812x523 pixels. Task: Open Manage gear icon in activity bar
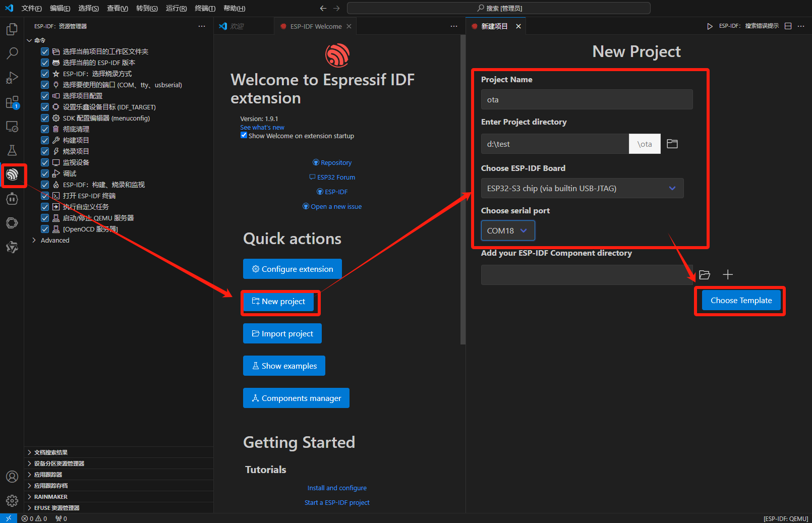coord(12,501)
